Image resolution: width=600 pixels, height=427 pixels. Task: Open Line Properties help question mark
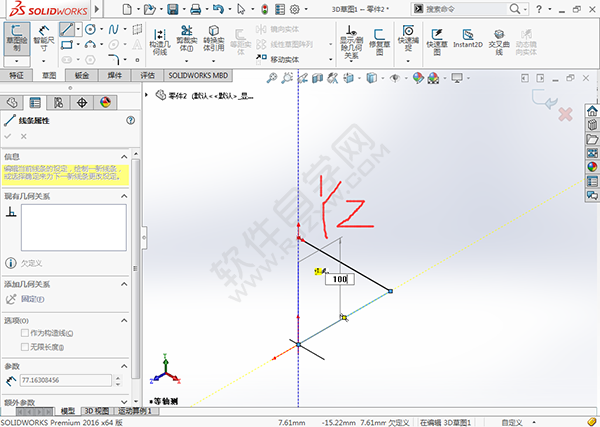[x=130, y=121]
